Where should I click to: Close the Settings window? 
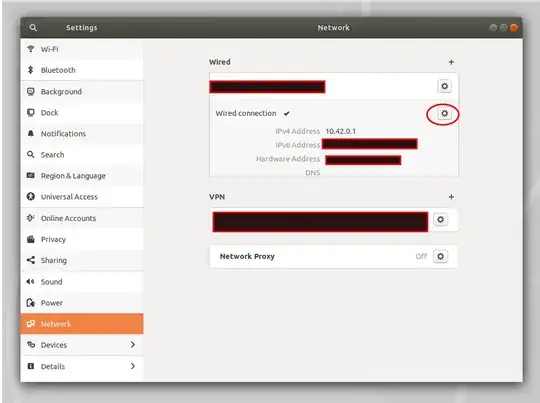tap(514, 28)
